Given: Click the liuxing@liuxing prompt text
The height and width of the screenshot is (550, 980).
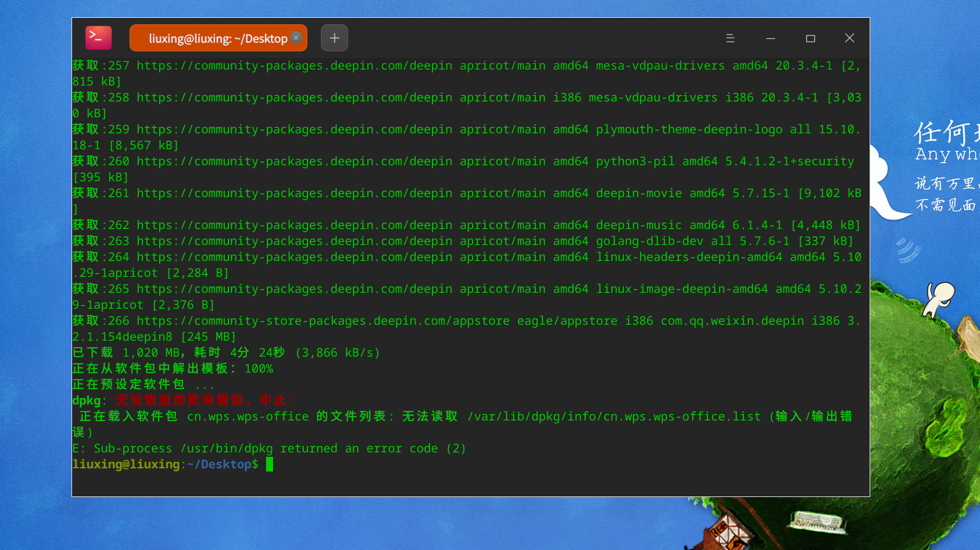Looking at the screenshot, I should click(126, 465).
